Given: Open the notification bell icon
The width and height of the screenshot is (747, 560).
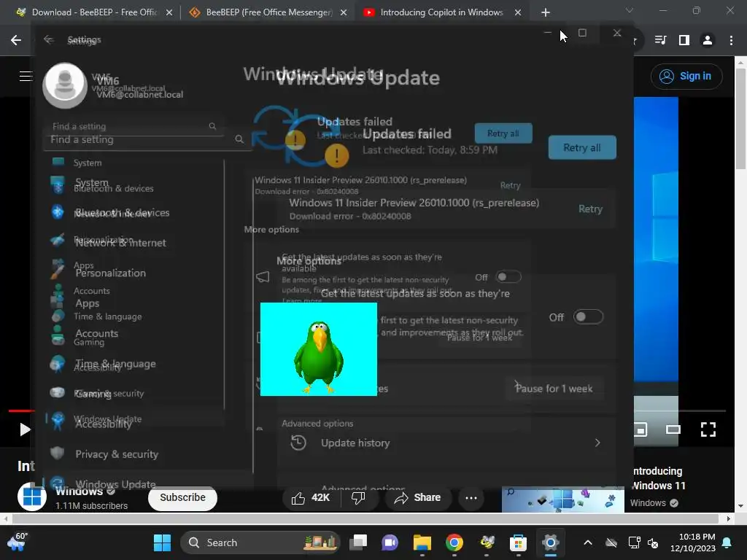Looking at the screenshot, I should pyautogui.click(x=727, y=542).
